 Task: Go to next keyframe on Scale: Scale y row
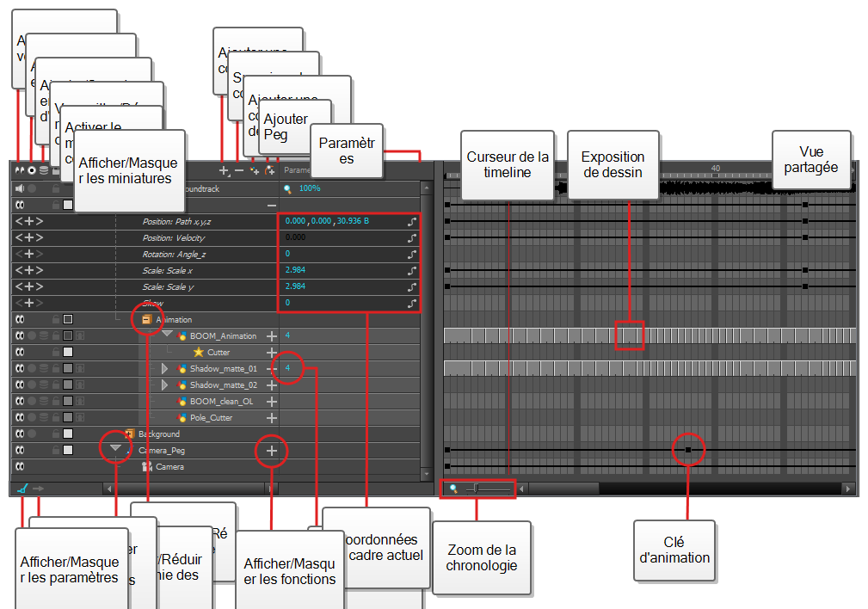pyautogui.click(x=40, y=286)
